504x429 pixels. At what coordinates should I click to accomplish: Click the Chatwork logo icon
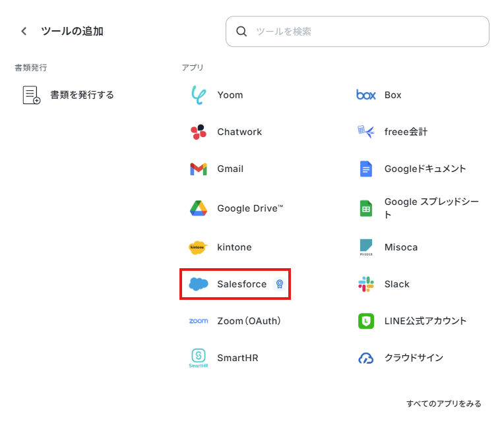pyautogui.click(x=199, y=132)
